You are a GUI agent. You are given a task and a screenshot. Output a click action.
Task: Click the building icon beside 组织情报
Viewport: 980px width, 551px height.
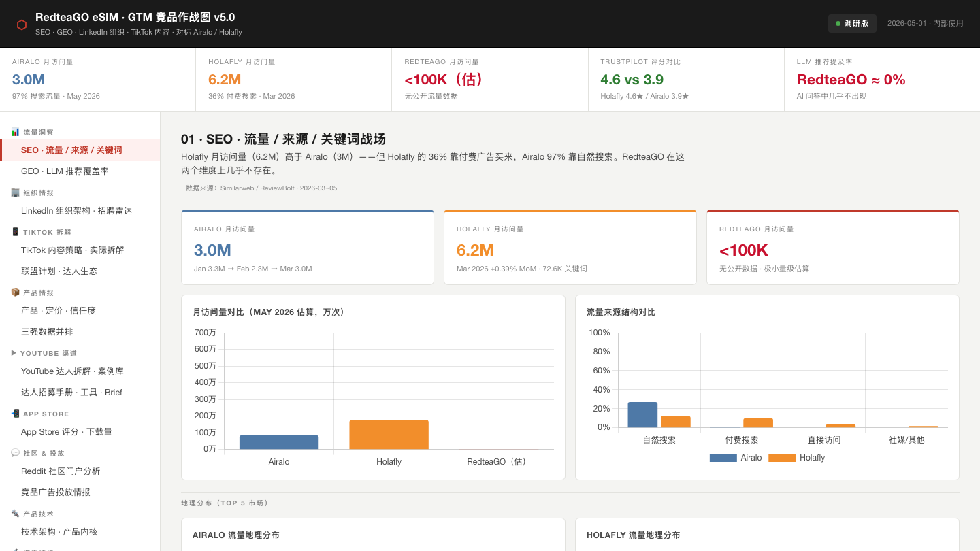[x=15, y=193]
